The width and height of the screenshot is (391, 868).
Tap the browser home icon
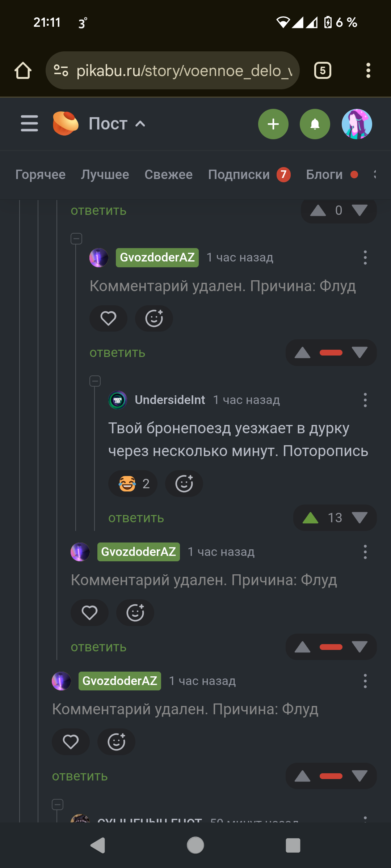(x=23, y=71)
